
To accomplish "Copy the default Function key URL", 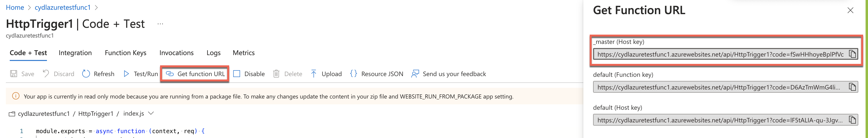I will pos(852,87).
